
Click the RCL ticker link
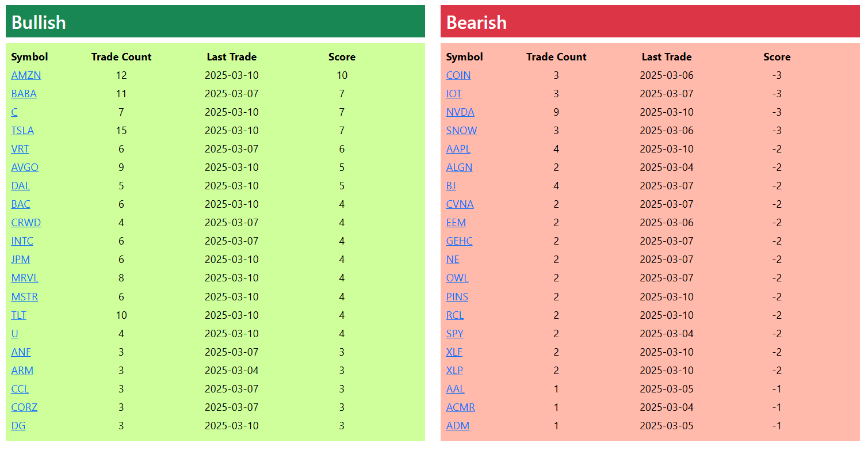(455, 315)
